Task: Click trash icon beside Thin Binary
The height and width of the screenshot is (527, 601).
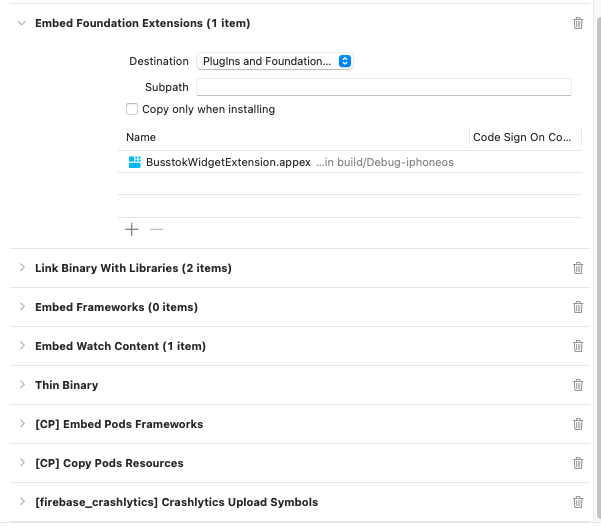Action: 578,385
